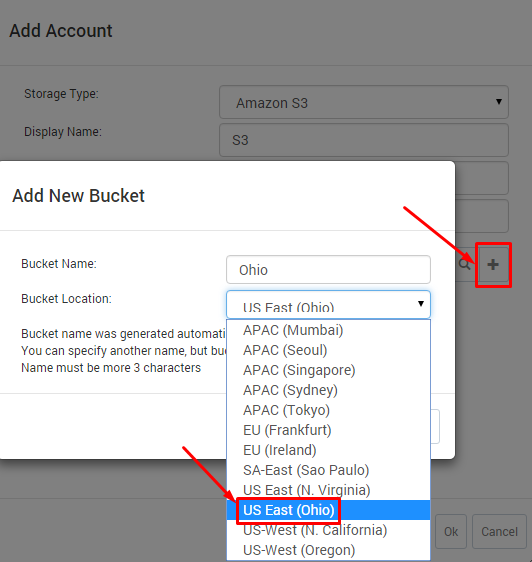Click the Bucket Name input field
Viewport: 532px width, 562px height.
click(x=328, y=270)
